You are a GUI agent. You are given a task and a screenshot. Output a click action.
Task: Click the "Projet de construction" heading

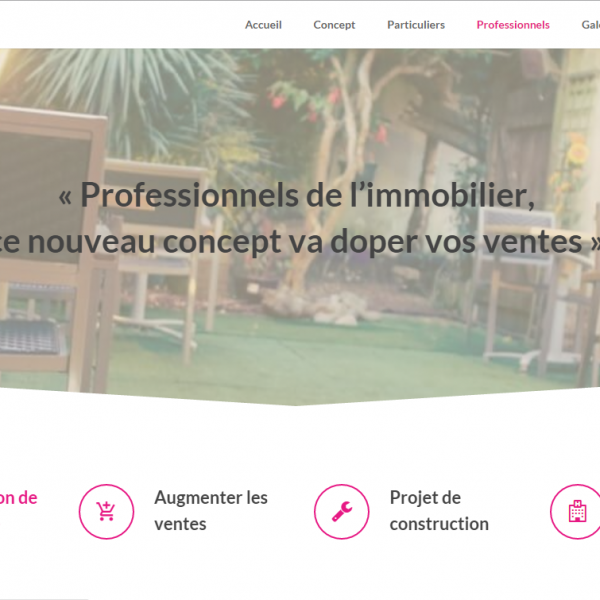439,511
